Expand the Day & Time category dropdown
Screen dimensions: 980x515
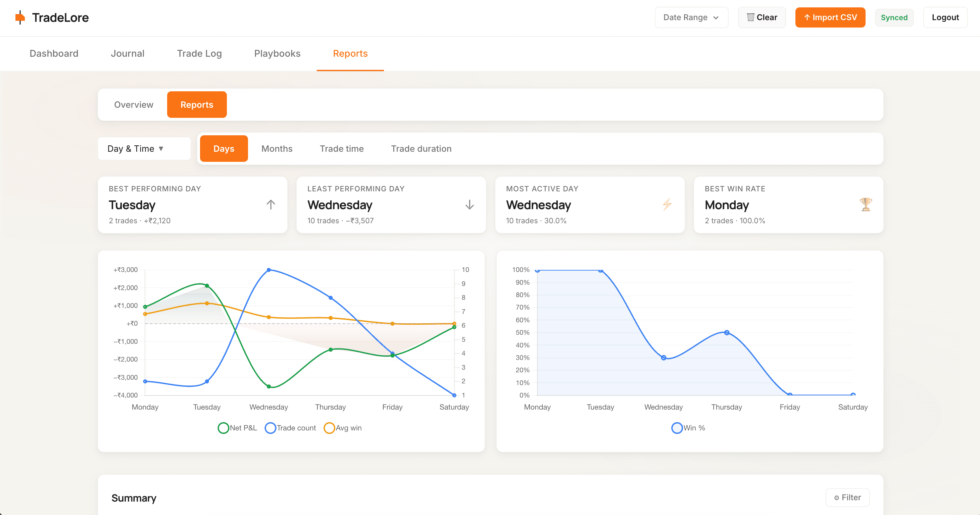tap(144, 148)
